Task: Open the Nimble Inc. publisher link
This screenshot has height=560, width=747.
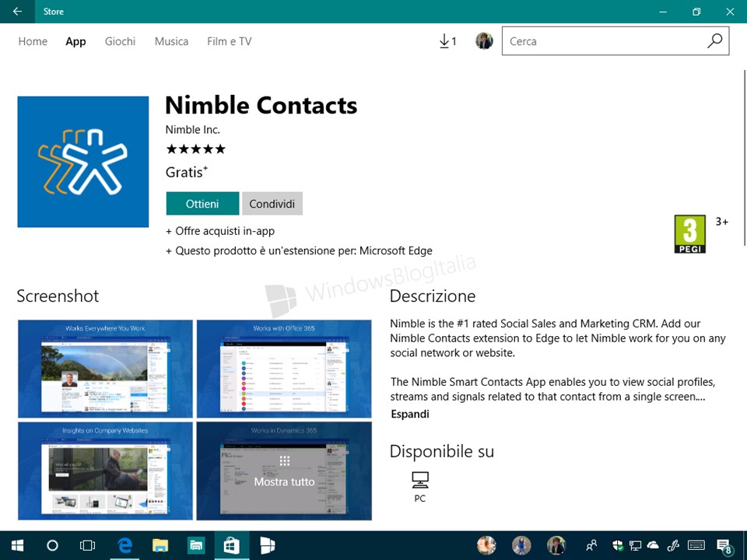Action: click(x=192, y=130)
